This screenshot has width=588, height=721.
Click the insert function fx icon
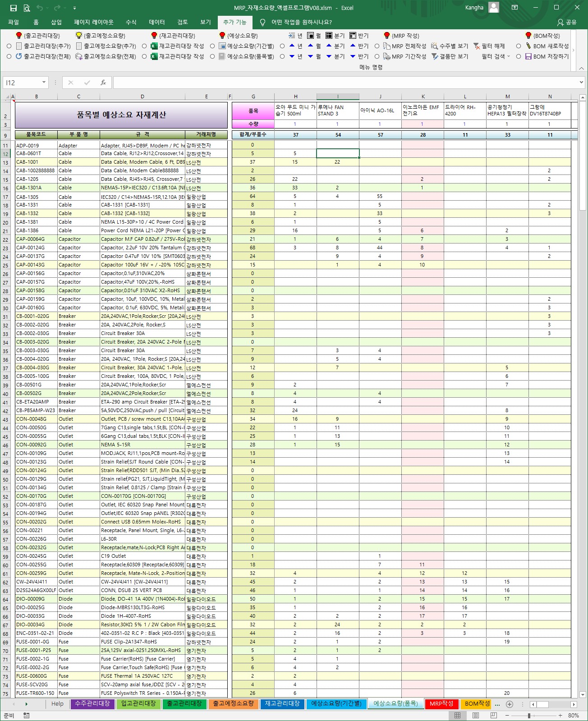(103, 83)
